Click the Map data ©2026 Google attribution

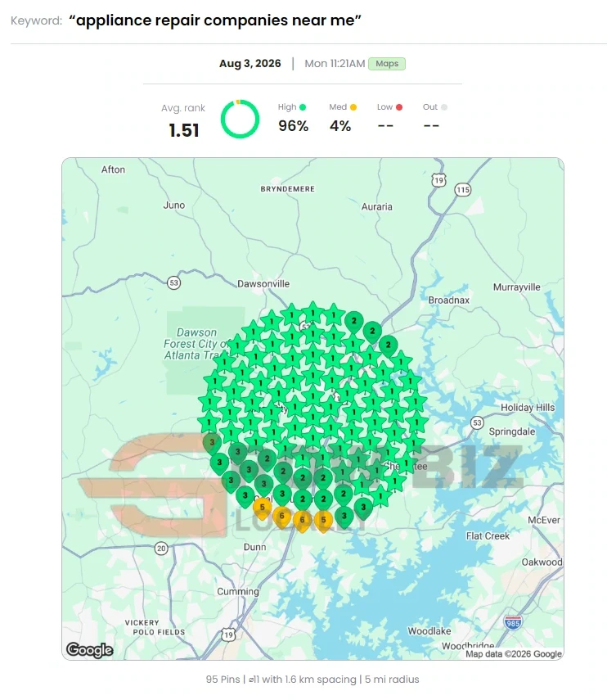click(x=514, y=654)
